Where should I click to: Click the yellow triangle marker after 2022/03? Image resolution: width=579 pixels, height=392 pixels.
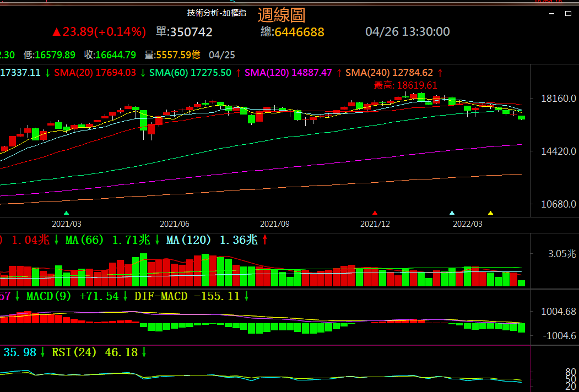491,213
